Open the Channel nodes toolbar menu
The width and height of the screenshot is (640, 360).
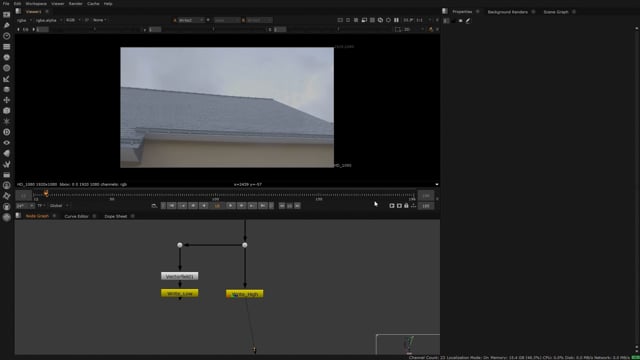(7, 47)
